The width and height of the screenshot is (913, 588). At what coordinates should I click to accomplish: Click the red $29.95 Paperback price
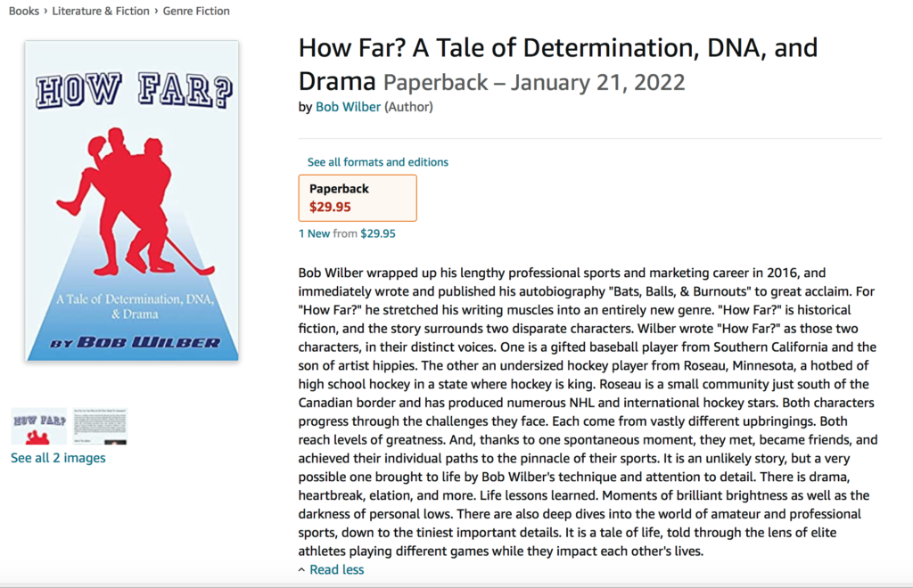[330, 207]
